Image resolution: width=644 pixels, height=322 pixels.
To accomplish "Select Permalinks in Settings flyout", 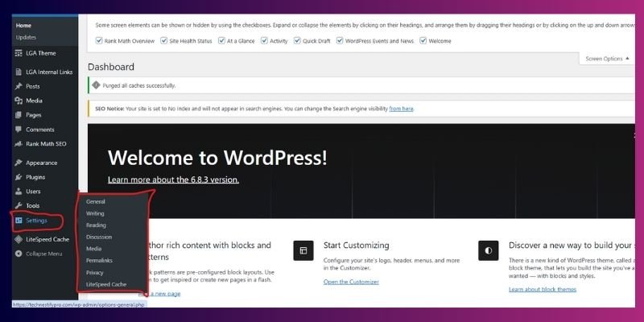I will pos(99,260).
